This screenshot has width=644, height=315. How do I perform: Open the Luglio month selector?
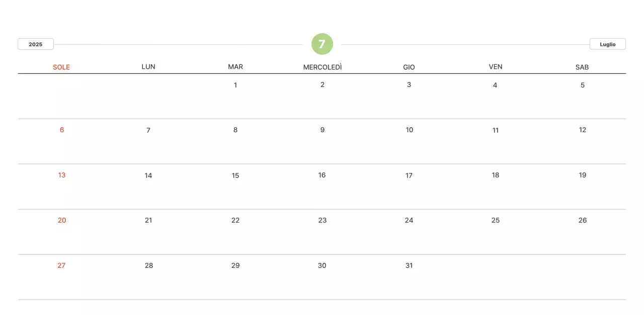coord(607,44)
